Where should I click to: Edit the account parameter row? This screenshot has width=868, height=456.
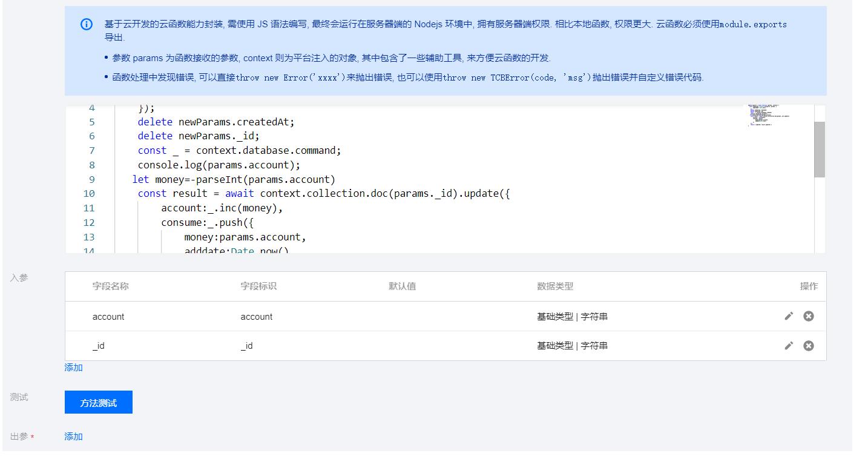click(789, 316)
